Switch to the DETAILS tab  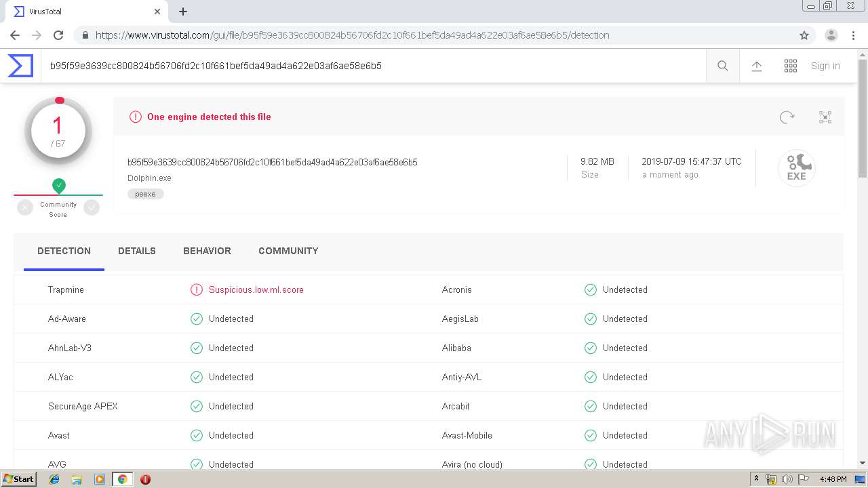point(137,251)
